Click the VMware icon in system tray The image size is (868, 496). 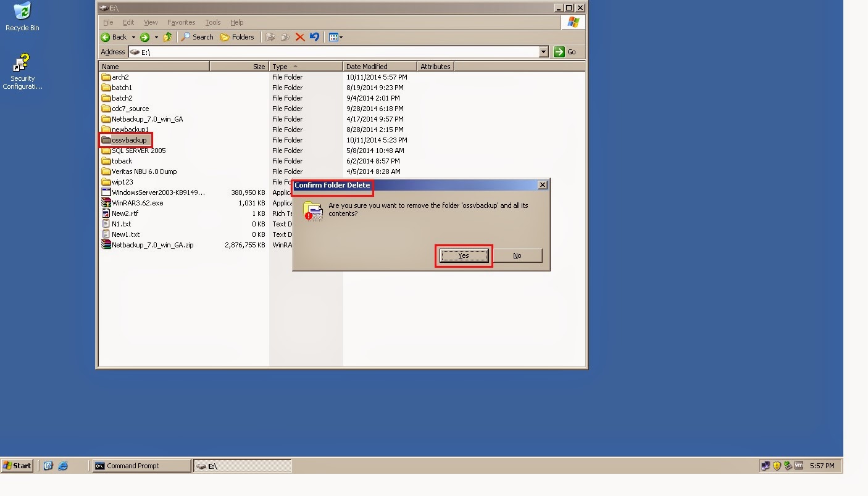798,466
